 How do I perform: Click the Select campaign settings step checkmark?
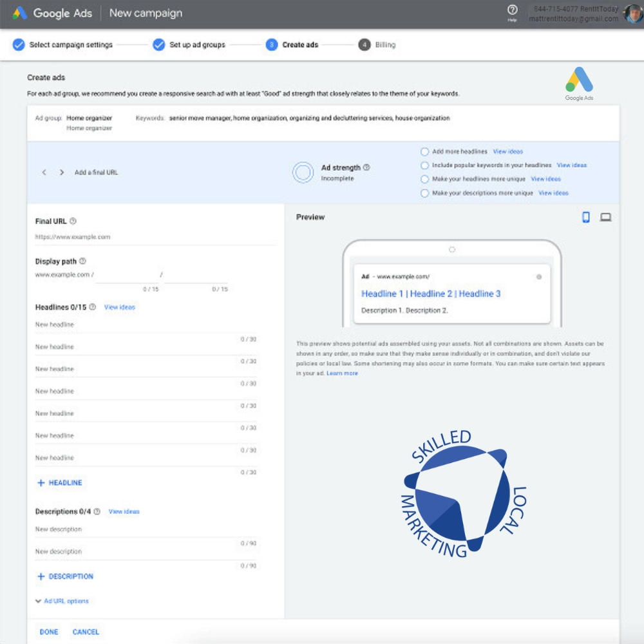click(x=19, y=45)
